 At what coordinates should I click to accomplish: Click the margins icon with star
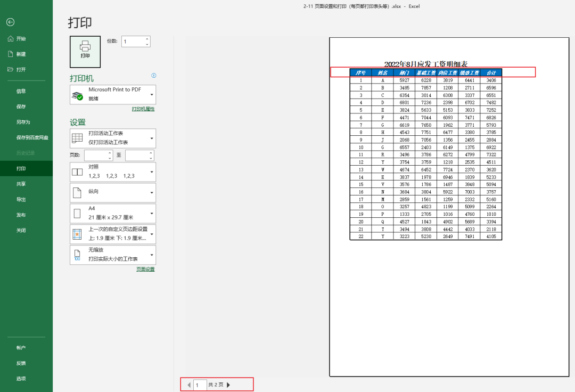click(77, 234)
